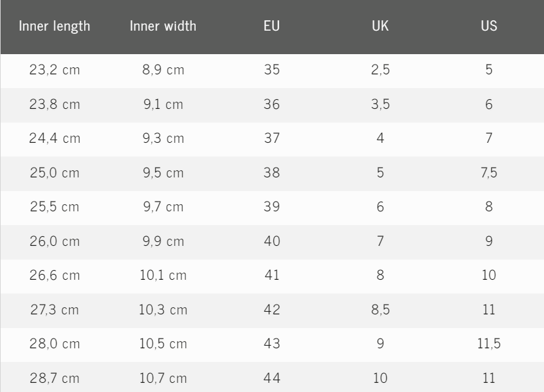The height and width of the screenshot is (392, 544).
Task: Click the "Inner length" column header
Action: coord(55,27)
